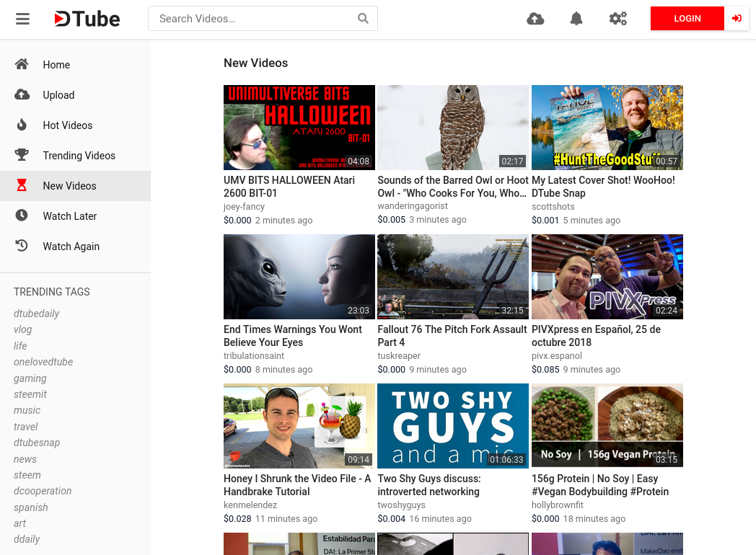756x555 pixels.
Task: Select New Videos in sidebar
Action: point(75,186)
